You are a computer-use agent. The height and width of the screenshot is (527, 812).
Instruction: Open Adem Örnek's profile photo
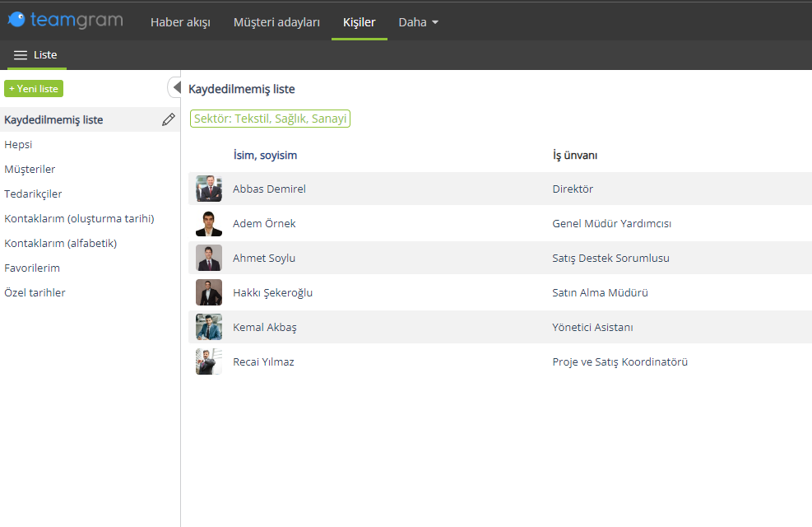click(209, 223)
